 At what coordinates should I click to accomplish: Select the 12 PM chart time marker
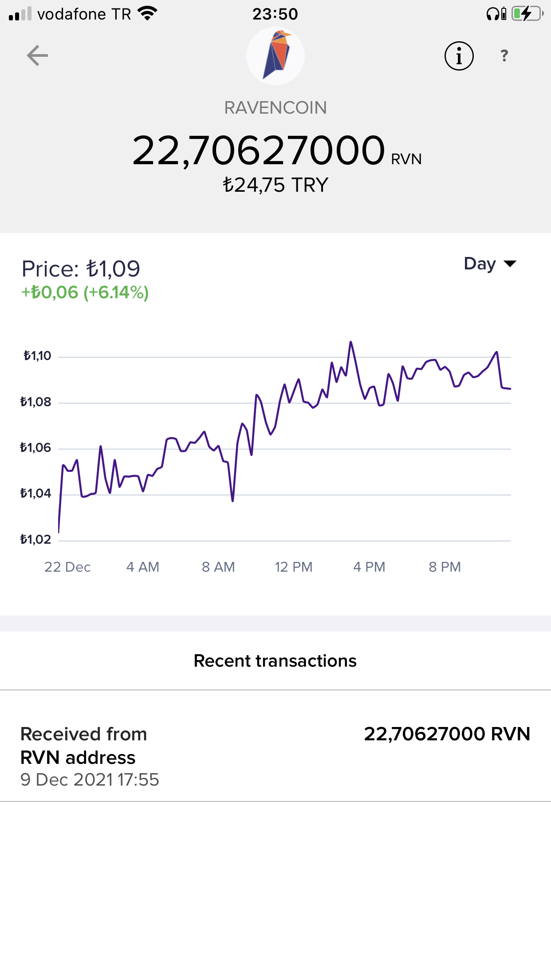pyautogui.click(x=294, y=567)
